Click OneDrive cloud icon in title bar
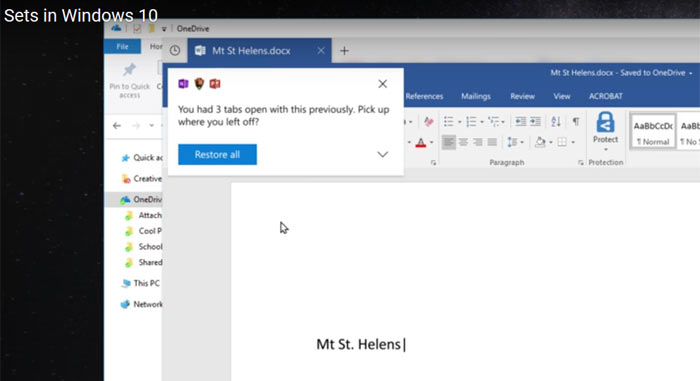 pyautogui.click(x=117, y=29)
